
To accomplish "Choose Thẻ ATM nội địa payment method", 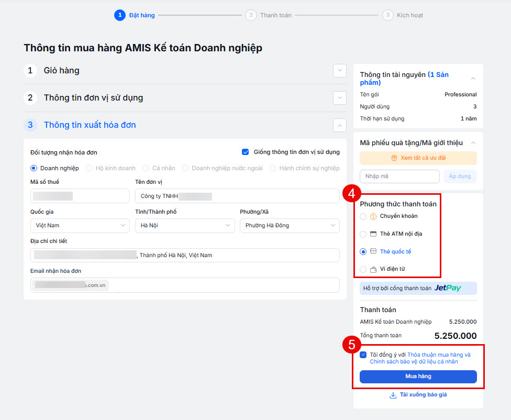I will [363, 234].
